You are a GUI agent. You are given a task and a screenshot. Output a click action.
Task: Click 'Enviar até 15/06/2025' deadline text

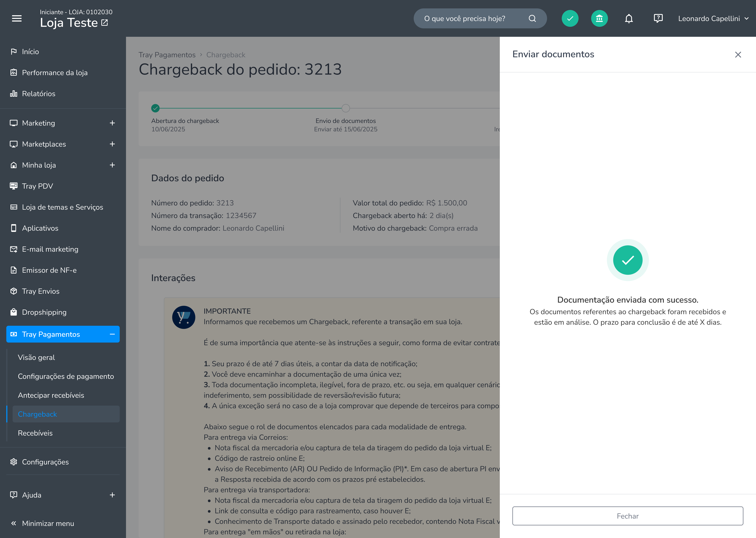(346, 129)
